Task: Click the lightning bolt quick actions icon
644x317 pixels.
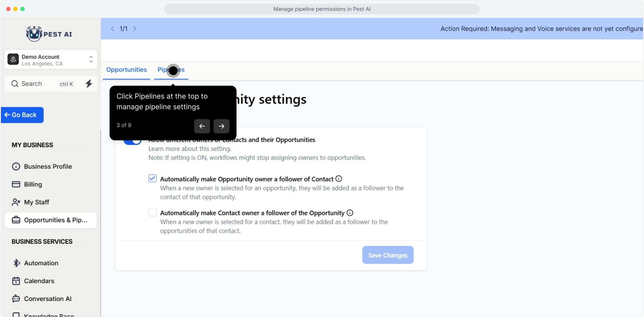Action: 89,84
